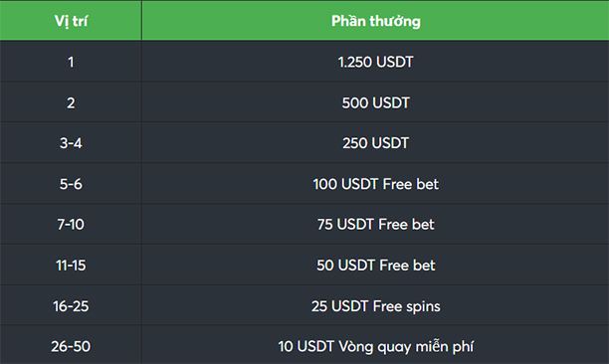Viewport: 609px width, 364px height.
Task: Select the 7-10 position cell
Action: click(71, 224)
